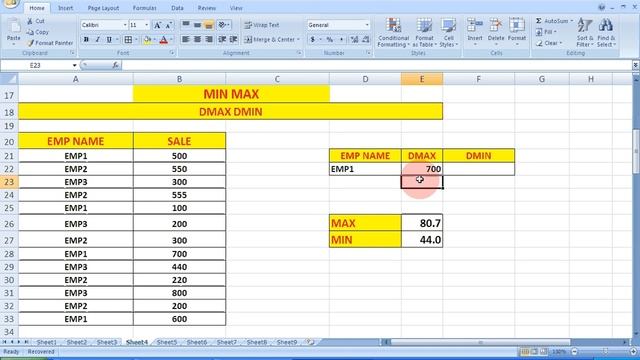Open the General number format dropdown
The height and width of the screenshot is (360, 640).
click(x=367, y=25)
